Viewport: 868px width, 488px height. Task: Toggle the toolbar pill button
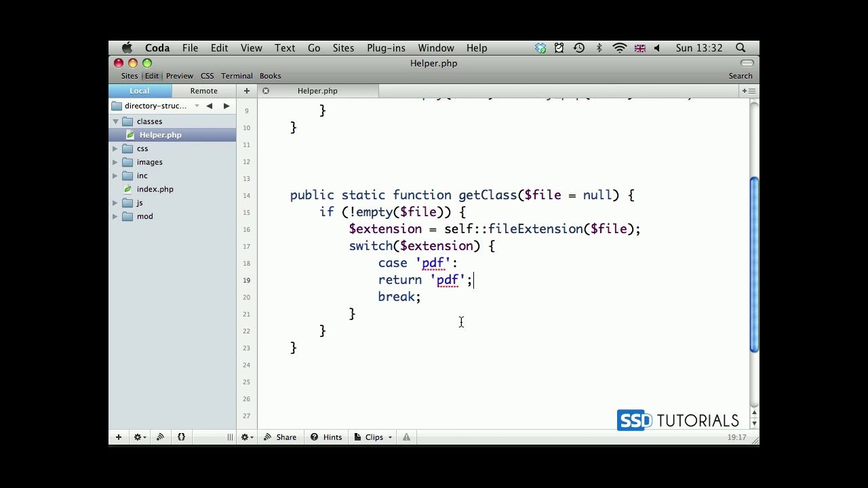747,63
